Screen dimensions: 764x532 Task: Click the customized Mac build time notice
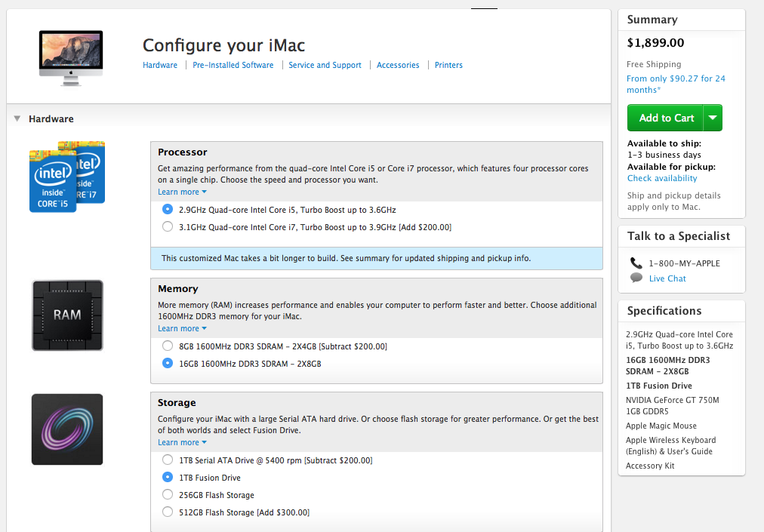point(377,258)
